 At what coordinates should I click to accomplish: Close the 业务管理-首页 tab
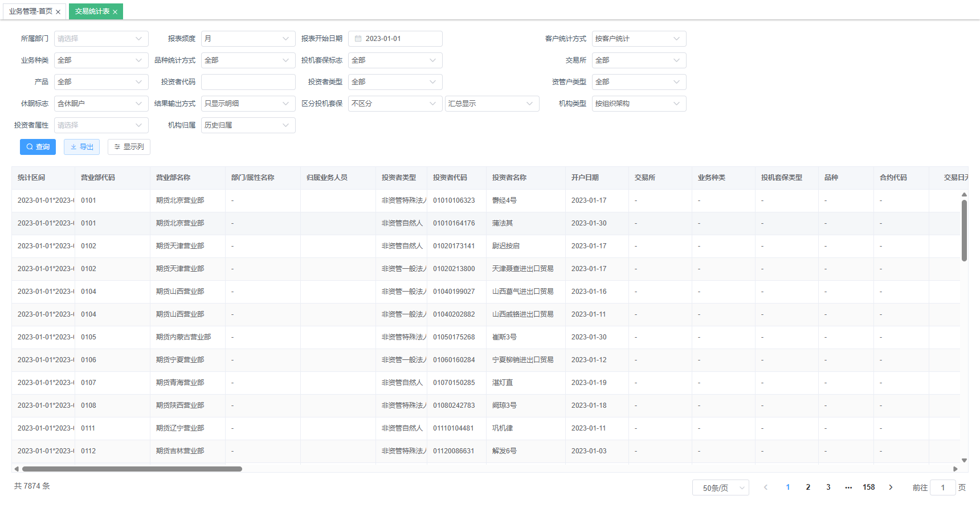click(x=58, y=12)
